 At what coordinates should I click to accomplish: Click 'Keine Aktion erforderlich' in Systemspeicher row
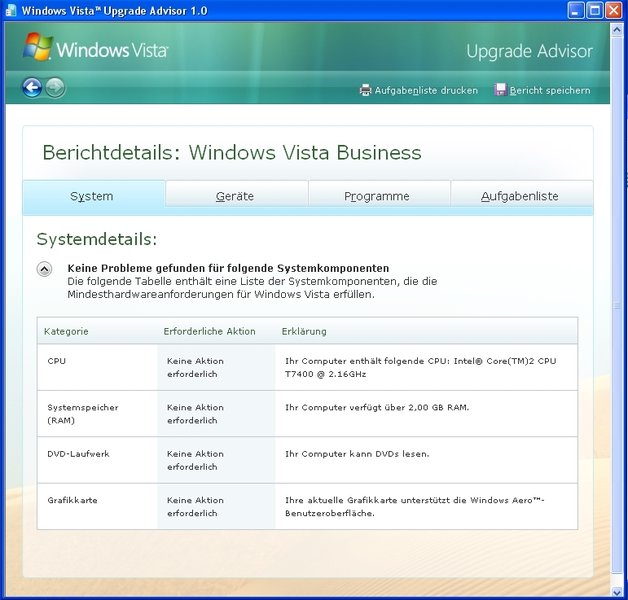195,414
